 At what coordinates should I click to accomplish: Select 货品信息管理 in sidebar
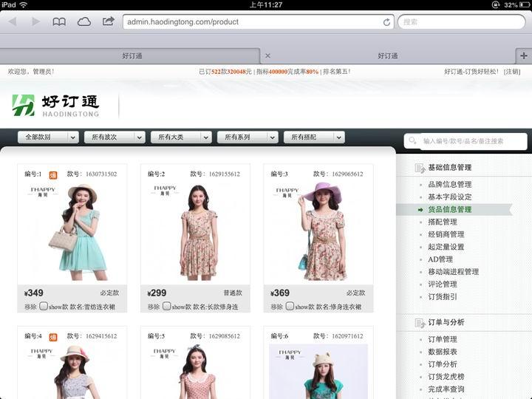(449, 210)
